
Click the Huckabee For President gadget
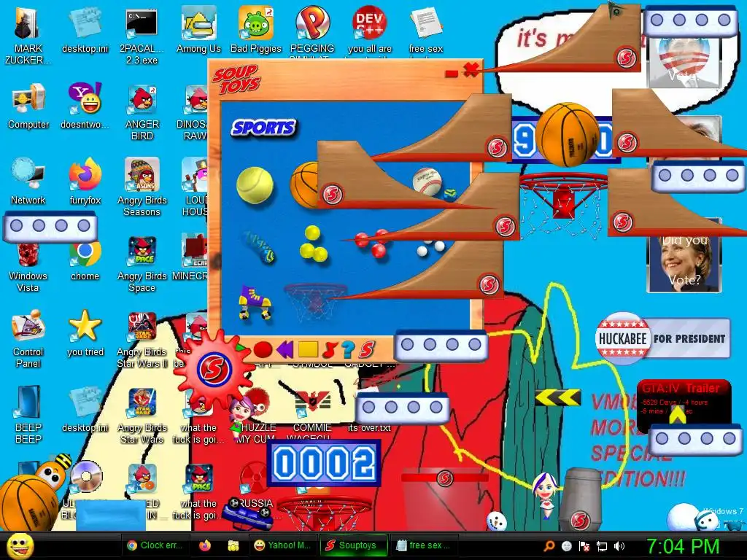tap(662, 338)
